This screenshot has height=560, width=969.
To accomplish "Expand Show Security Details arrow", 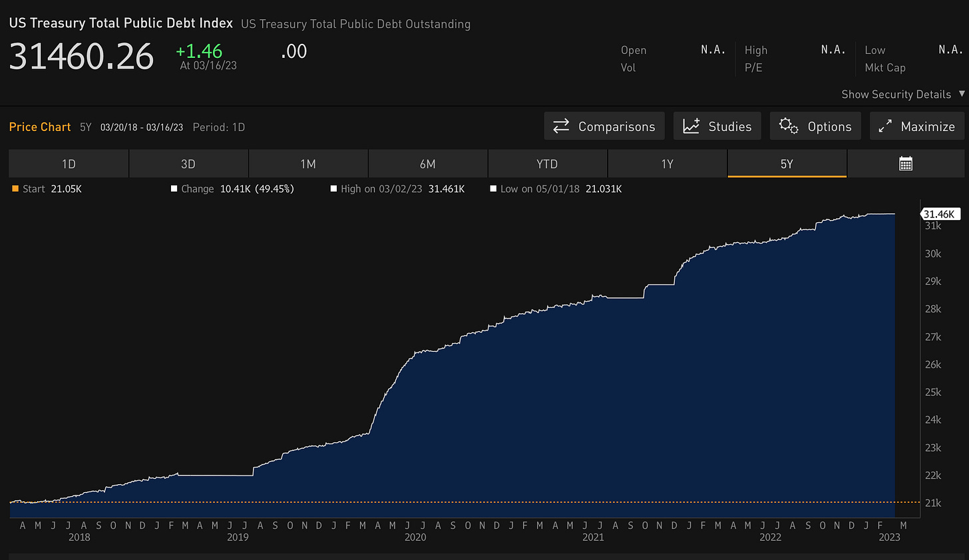I will [962, 94].
